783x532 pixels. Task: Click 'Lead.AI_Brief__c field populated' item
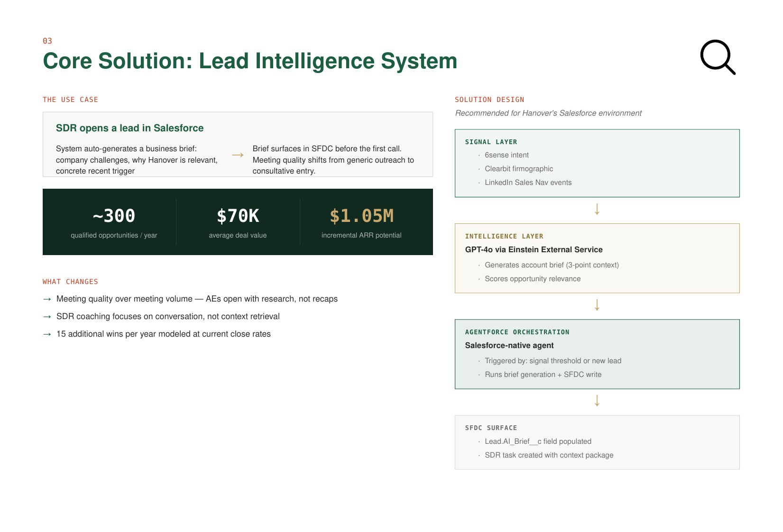(538, 441)
